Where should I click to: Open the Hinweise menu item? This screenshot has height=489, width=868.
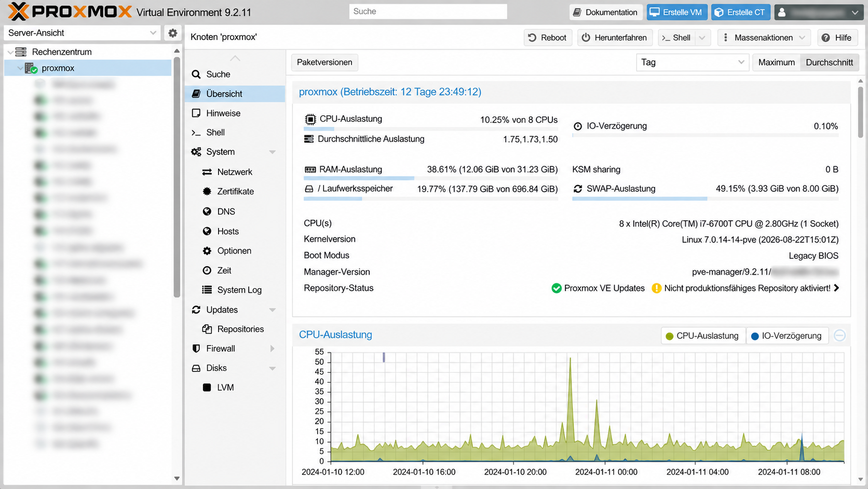(235, 113)
